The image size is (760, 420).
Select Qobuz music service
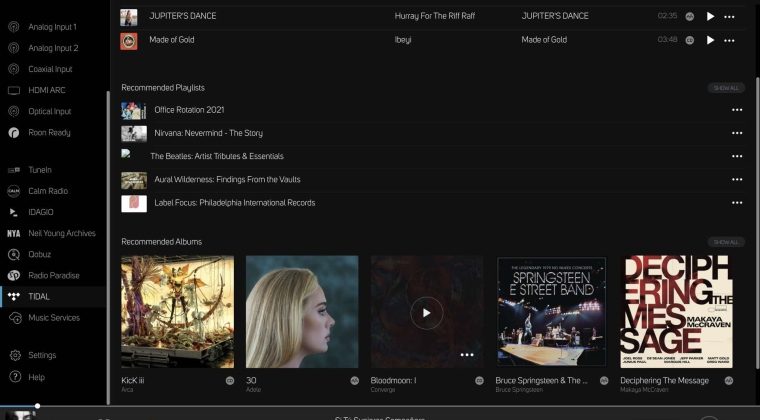click(40, 255)
